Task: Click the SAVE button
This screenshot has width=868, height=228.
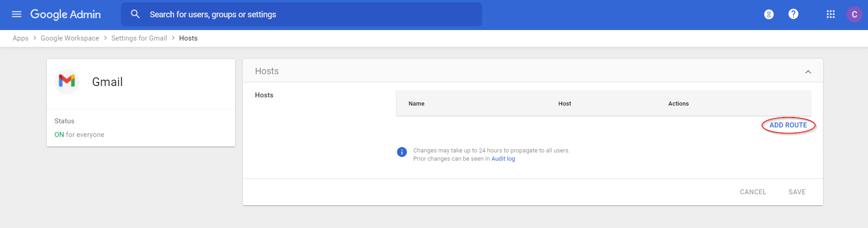Action: (x=797, y=192)
